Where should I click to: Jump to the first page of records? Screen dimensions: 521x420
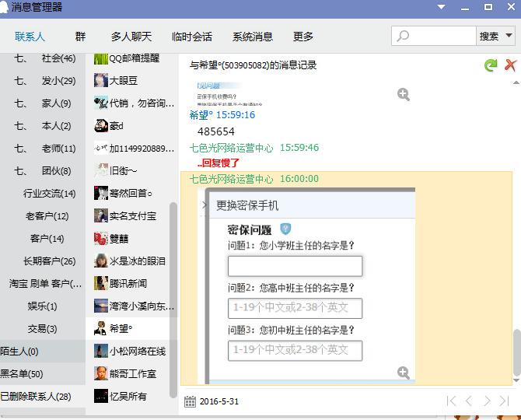tap(451, 401)
